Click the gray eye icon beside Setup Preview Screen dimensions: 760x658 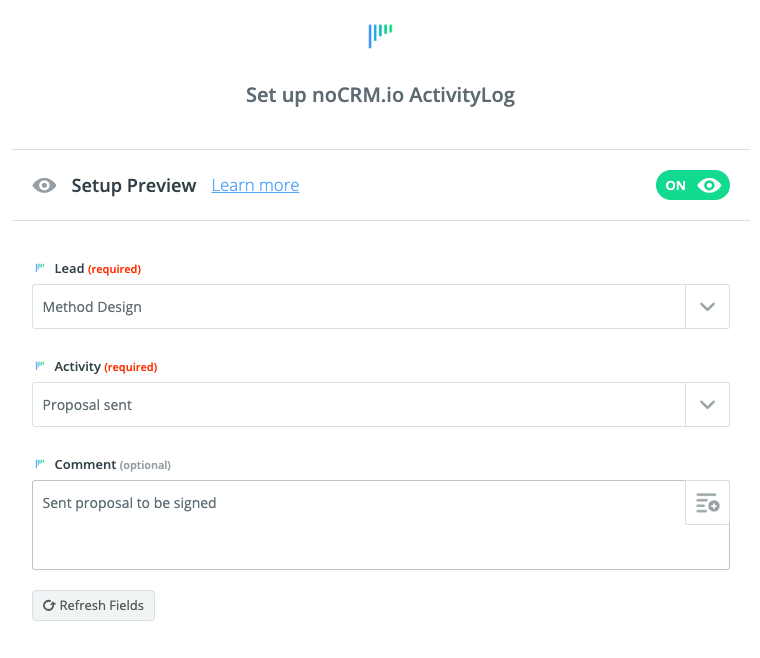(44, 186)
